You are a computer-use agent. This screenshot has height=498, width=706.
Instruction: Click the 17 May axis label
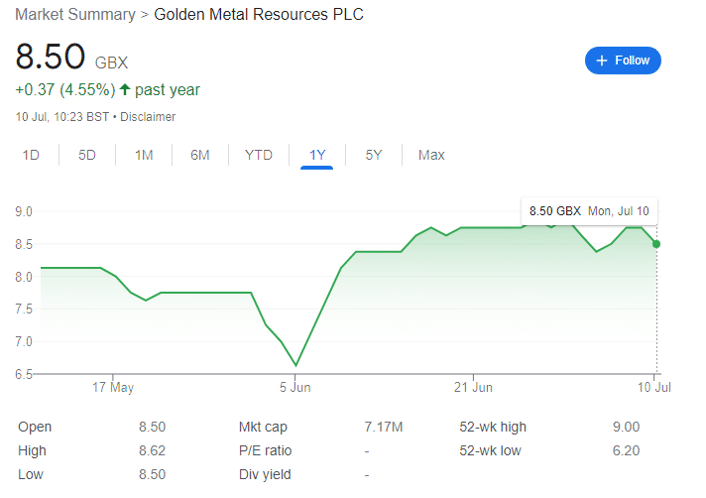tap(113, 388)
